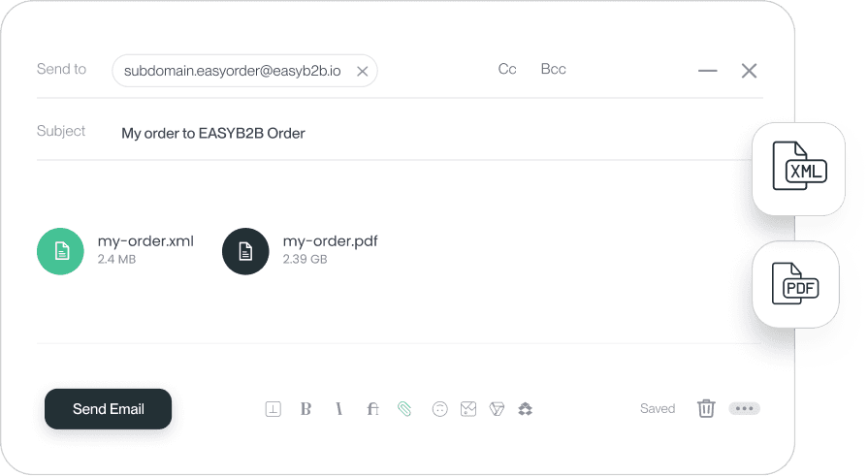
Task: Click the green paperclip attachment icon
Action: point(404,409)
